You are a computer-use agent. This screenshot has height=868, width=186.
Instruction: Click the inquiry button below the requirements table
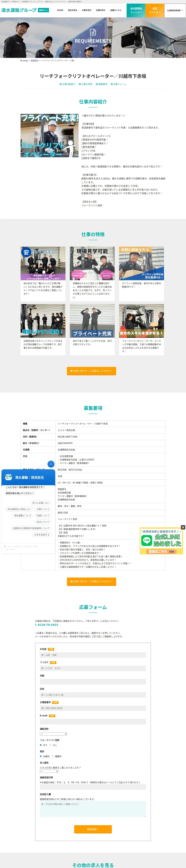tap(92, 581)
